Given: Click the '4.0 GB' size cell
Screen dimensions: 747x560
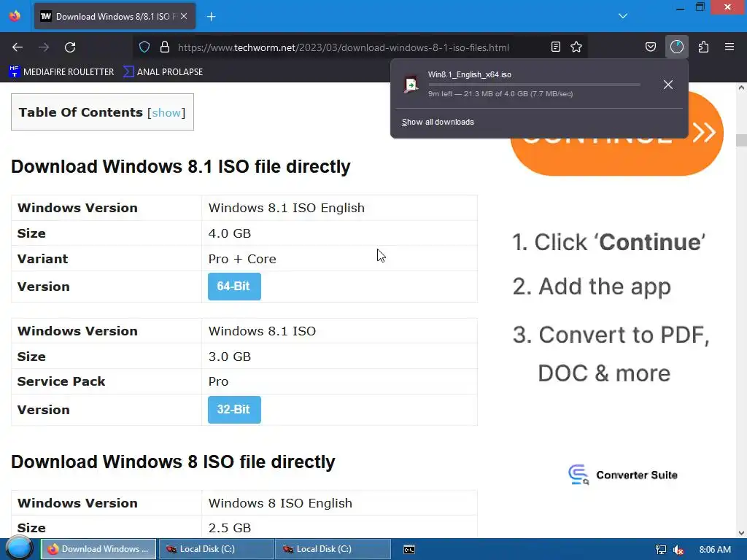Looking at the screenshot, I should point(339,233).
